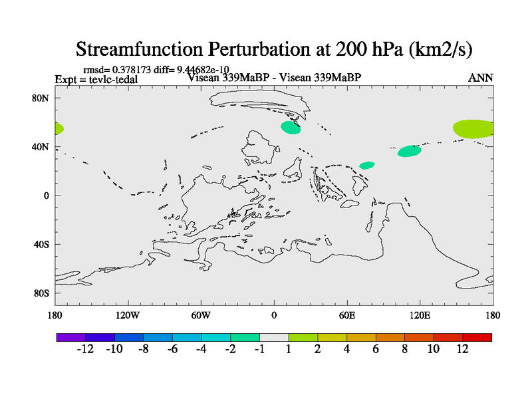Select the yellow-green swatch between 1 and 2
Image resolution: width=532 pixels, height=399 pixels.
click(303, 337)
